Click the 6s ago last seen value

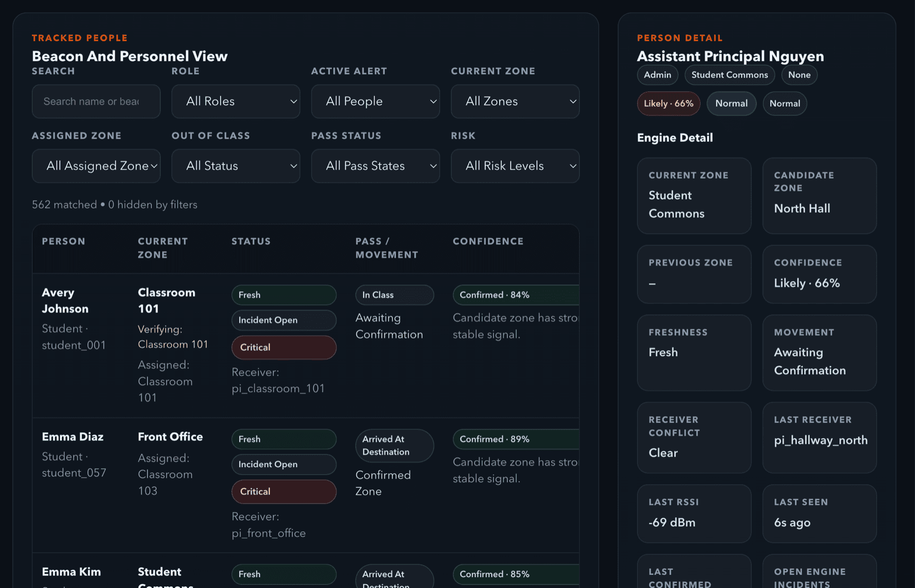click(792, 523)
